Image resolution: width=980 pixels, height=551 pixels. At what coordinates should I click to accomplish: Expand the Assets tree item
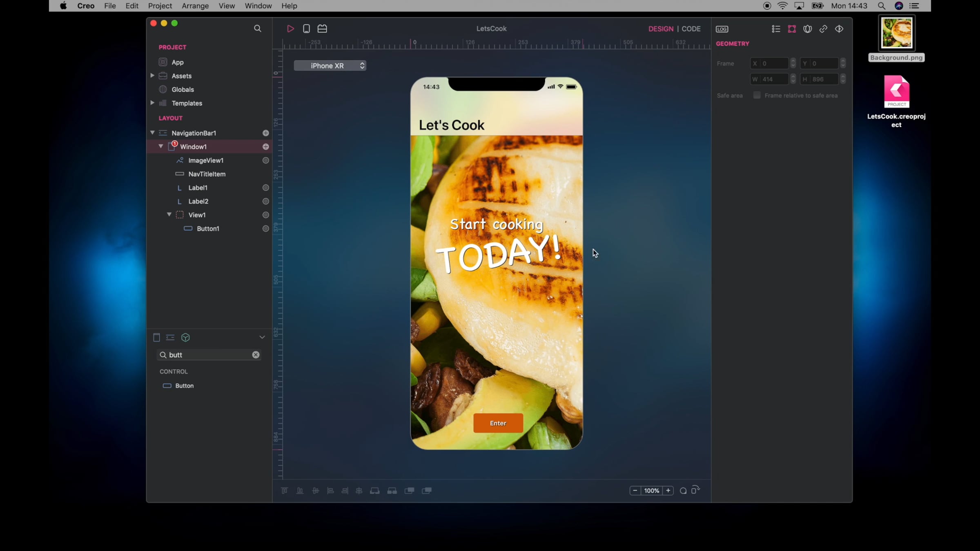[152, 76]
